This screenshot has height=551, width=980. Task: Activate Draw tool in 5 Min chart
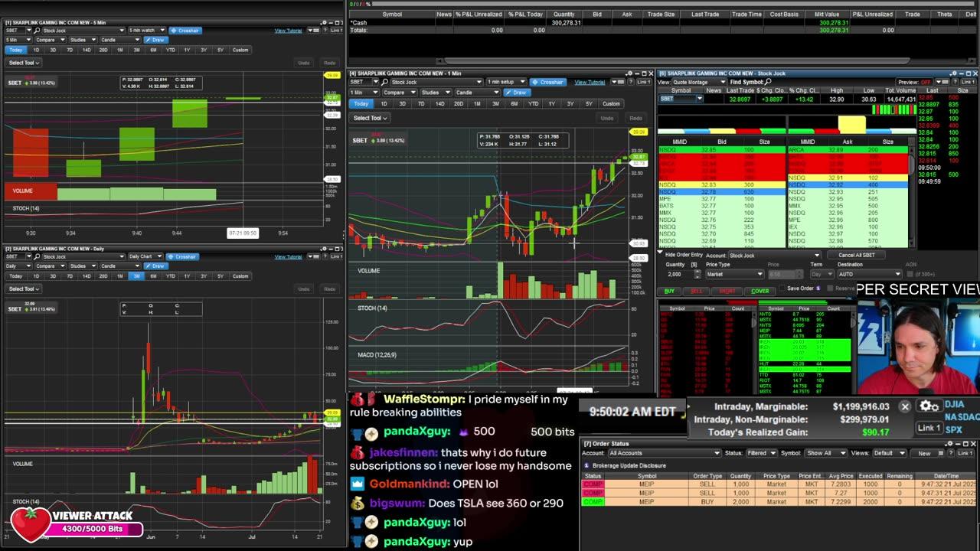(x=156, y=40)
